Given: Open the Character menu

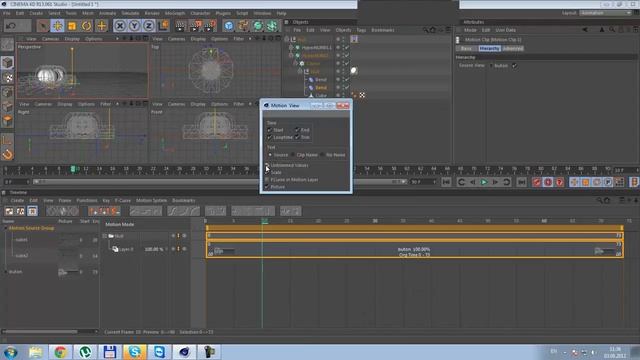Looking at the screenshot, I should click(x=200, y=13).
